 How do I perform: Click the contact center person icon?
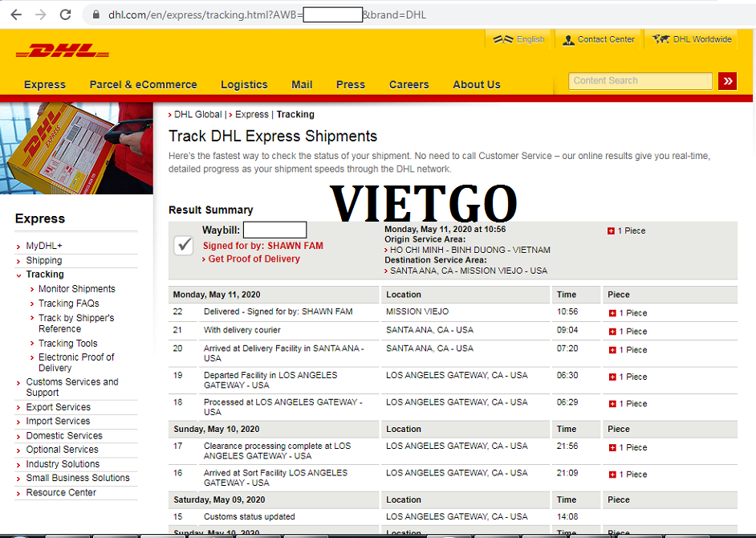tap(568, 40)
